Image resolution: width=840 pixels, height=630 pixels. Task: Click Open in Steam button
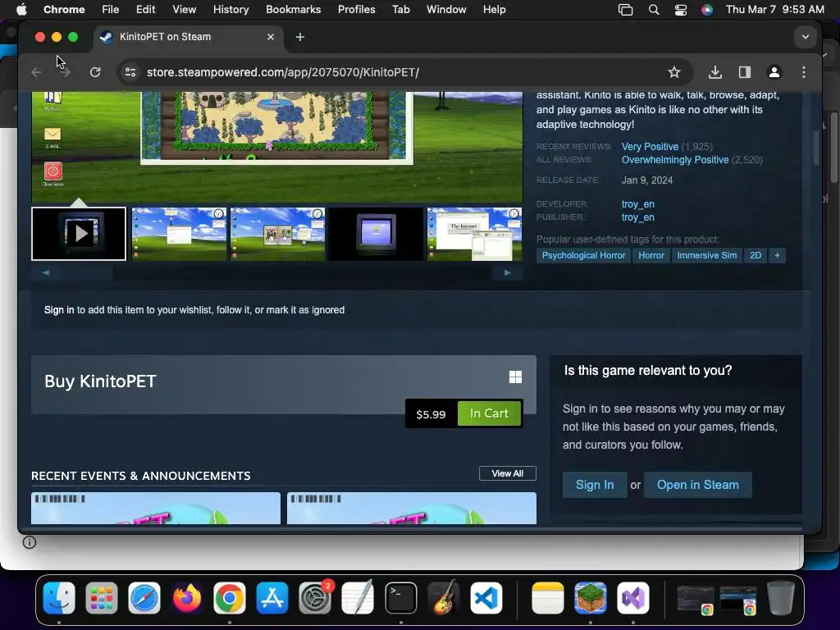pyautogui.click(x=697, y=485)
